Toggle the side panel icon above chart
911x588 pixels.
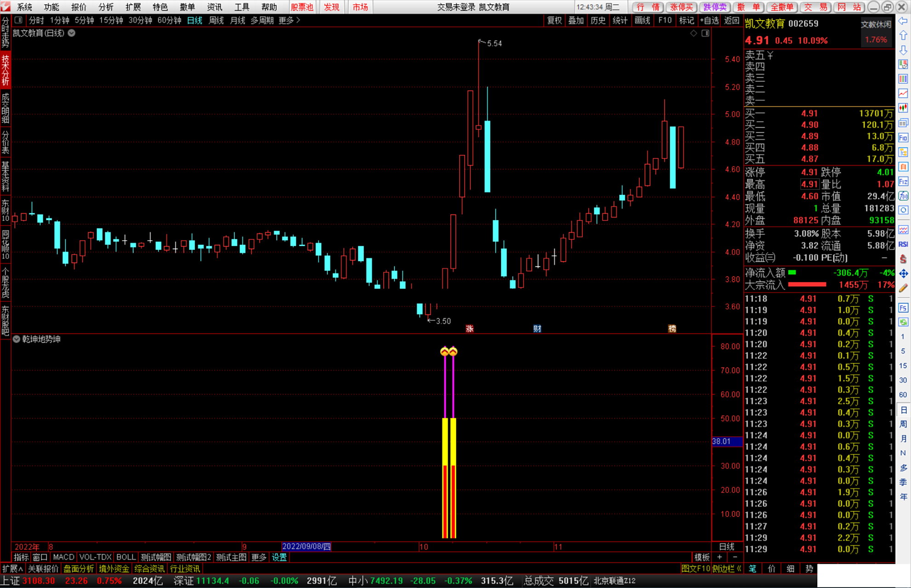click(706, 33)
